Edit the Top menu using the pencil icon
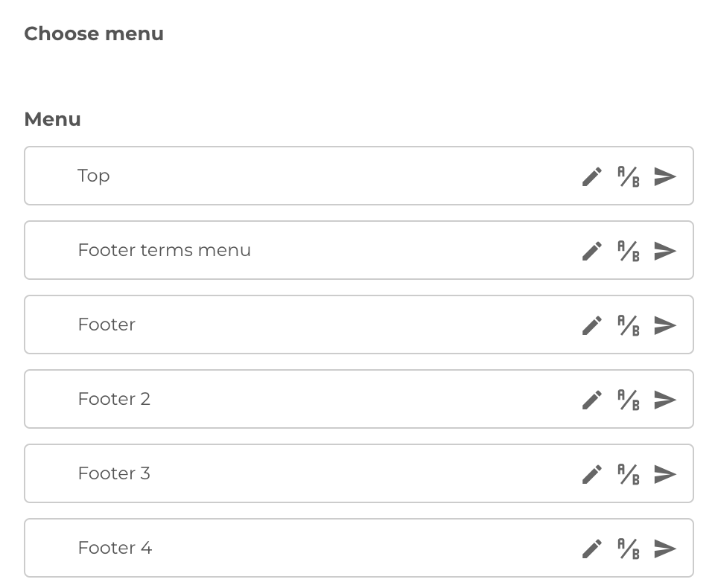This screenshot has height=588, width=715. click(591, 176)
